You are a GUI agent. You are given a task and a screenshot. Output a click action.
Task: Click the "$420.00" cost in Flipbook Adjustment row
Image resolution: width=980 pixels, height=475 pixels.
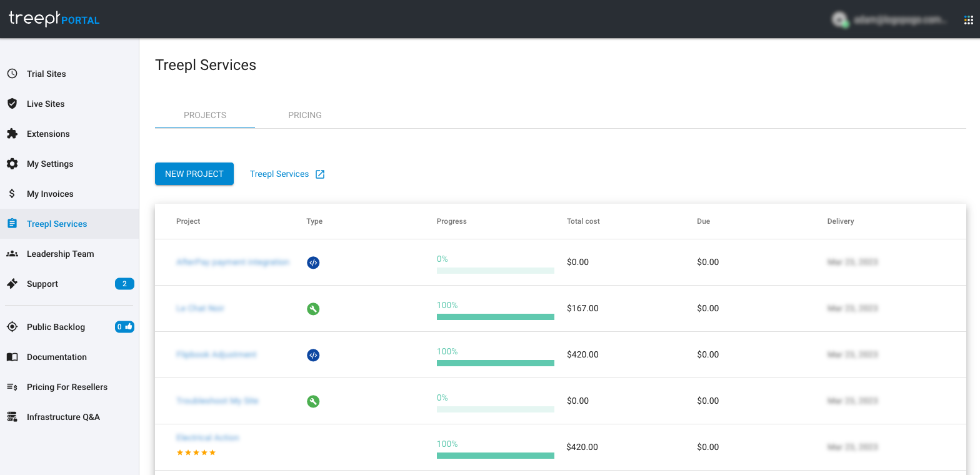[582, 354]
